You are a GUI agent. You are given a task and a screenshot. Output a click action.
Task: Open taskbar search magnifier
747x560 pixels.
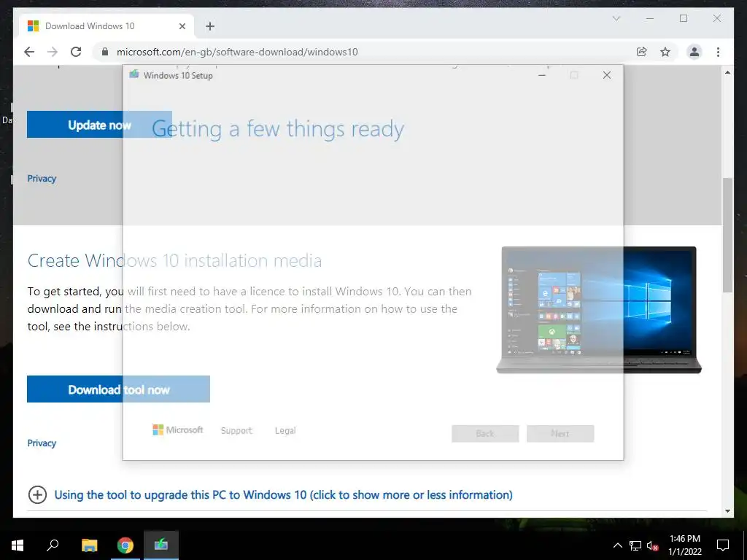click(x=53, y=545)
